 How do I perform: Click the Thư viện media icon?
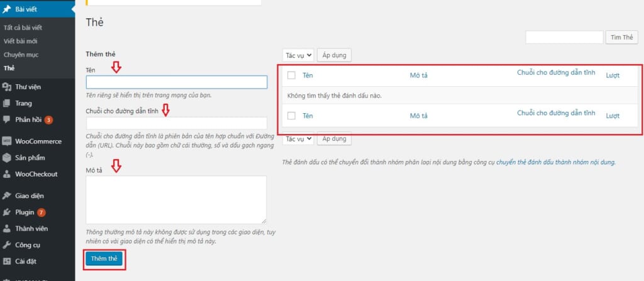(x=6, y=87)
